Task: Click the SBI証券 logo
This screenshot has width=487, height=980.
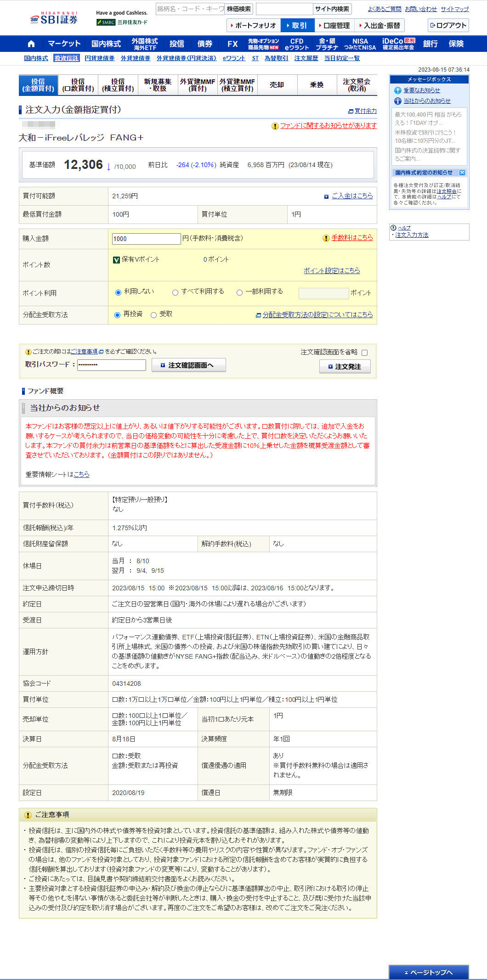Action: (x=54, y=18)
